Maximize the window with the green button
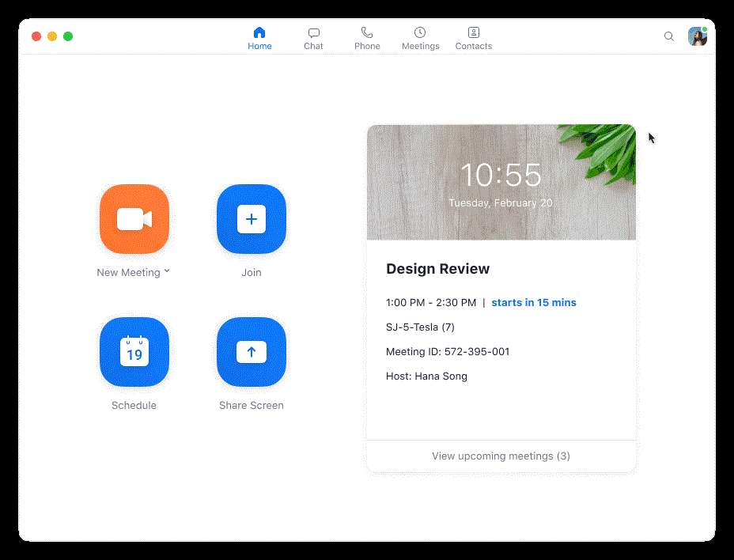Image resolution: width=734 pixels, height=560 pixels. pyautogui.click(x=68, y=36)
